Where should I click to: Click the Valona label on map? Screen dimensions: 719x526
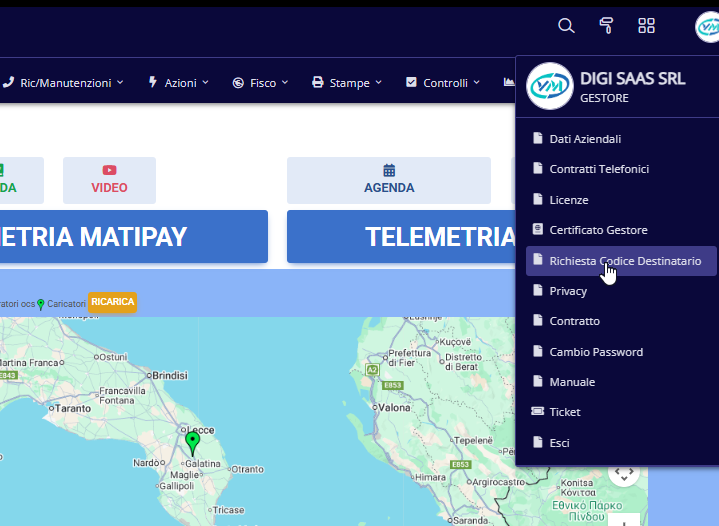395,408
